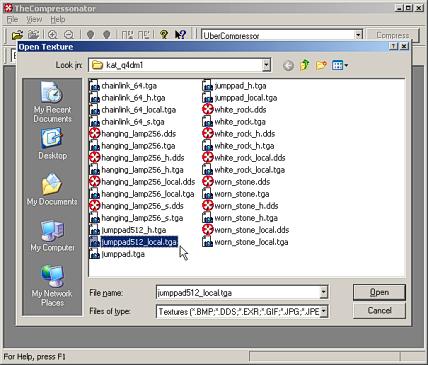428x365 pixels.
Task: Click the yellow help question mark icon
Action: 164,34
